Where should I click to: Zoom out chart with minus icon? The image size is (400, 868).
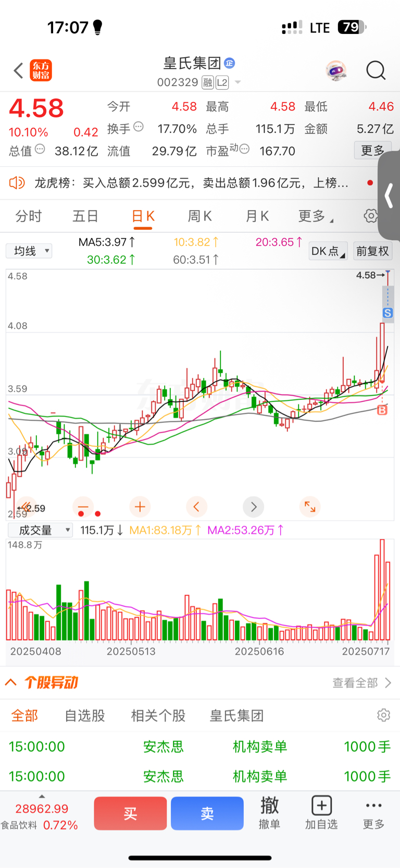(83, 506)
